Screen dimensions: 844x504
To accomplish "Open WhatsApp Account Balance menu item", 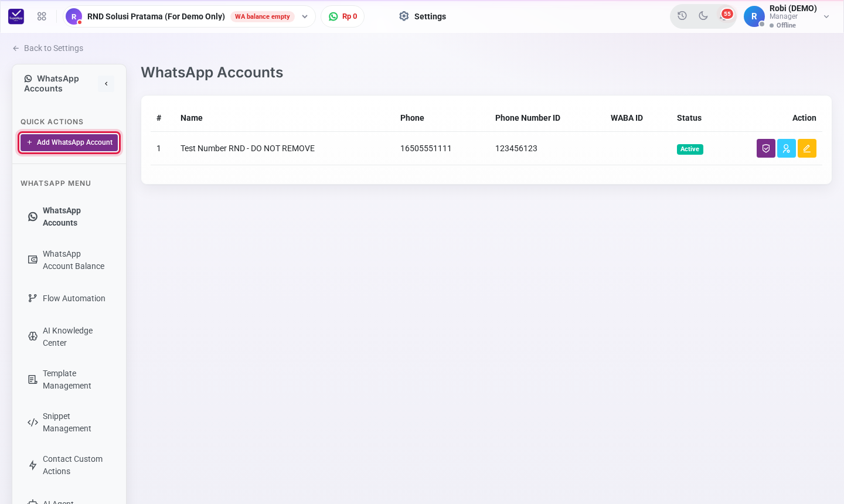I will pyautogui.click(x=69, y=260).
